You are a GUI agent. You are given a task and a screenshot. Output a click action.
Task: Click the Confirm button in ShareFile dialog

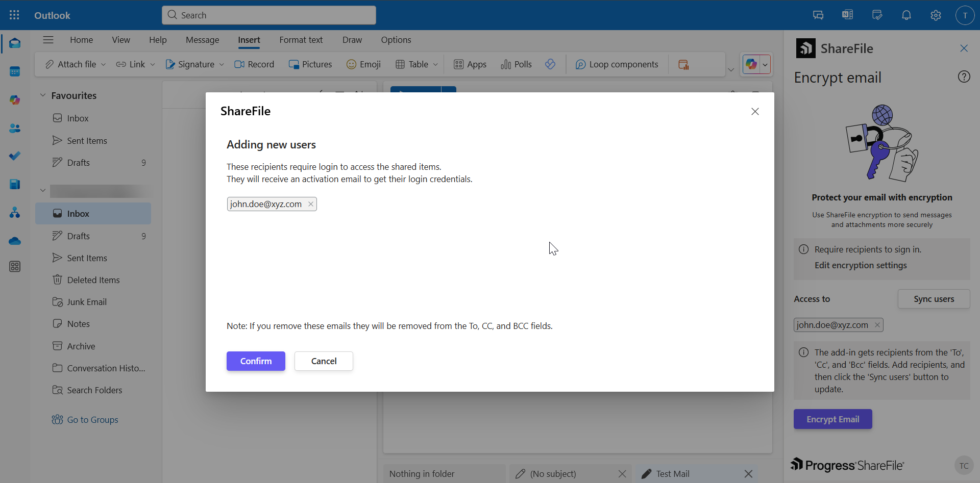click(x=256, y=361)
